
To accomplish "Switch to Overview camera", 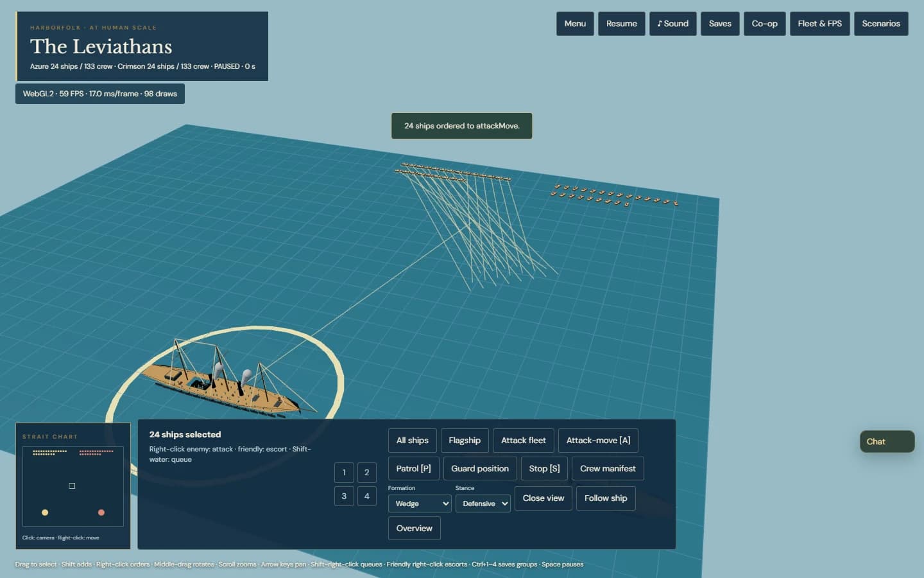I will pos(415,529).
